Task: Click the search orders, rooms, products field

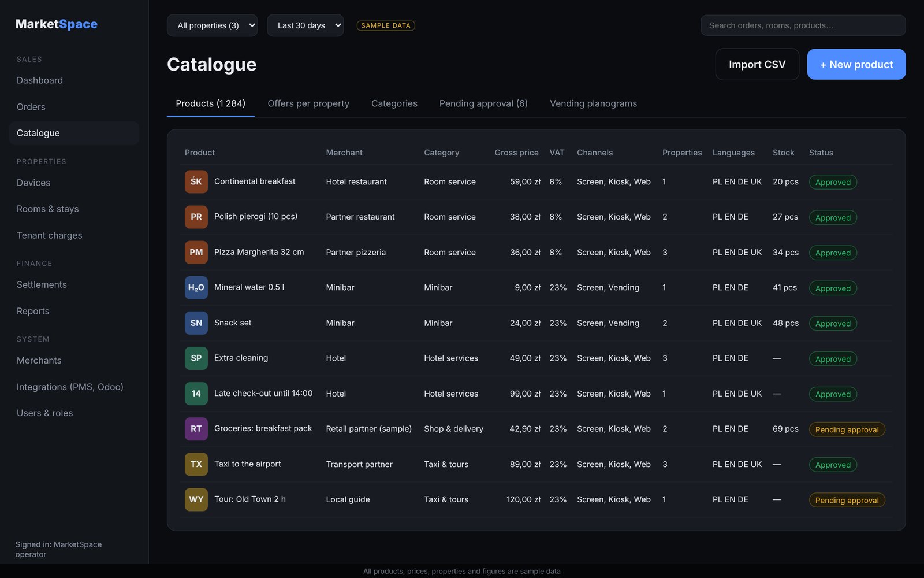Action: (803, 25)
